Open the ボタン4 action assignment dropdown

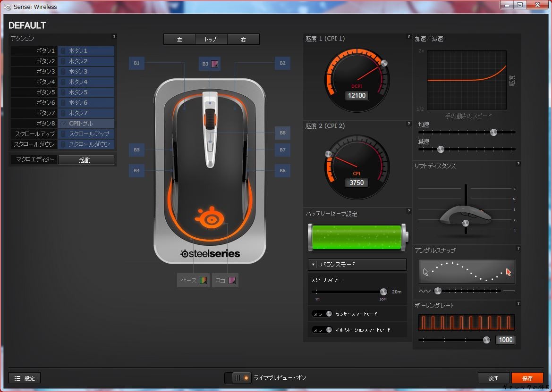[86, 82]
